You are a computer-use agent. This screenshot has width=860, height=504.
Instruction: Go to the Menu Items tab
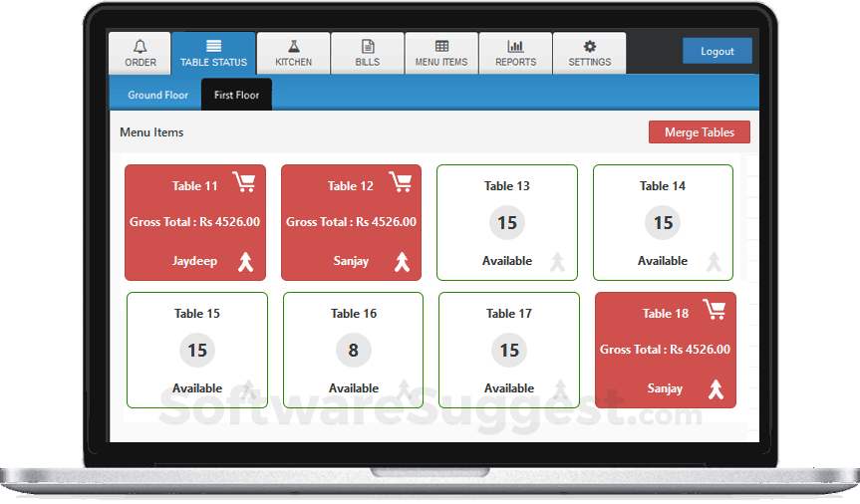[441, 53]
